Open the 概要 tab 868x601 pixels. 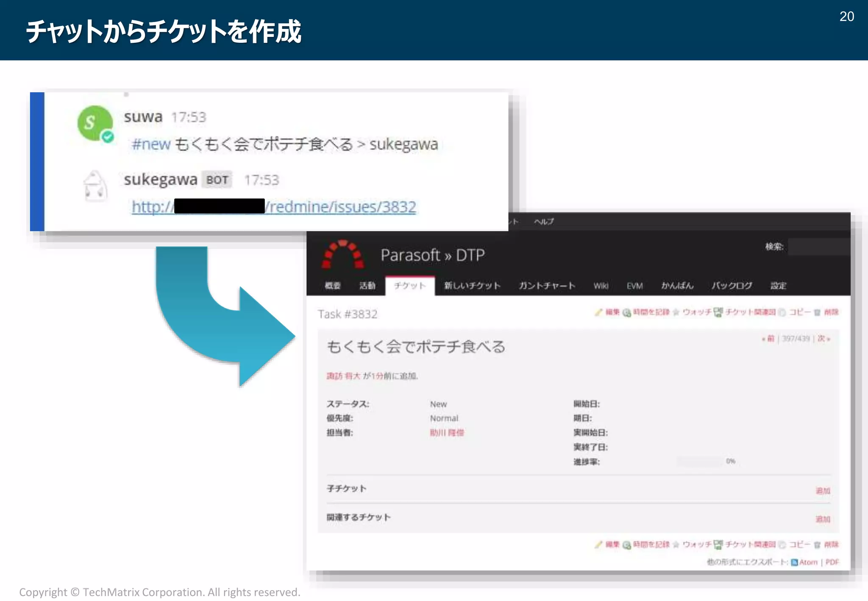pos(333,286)
